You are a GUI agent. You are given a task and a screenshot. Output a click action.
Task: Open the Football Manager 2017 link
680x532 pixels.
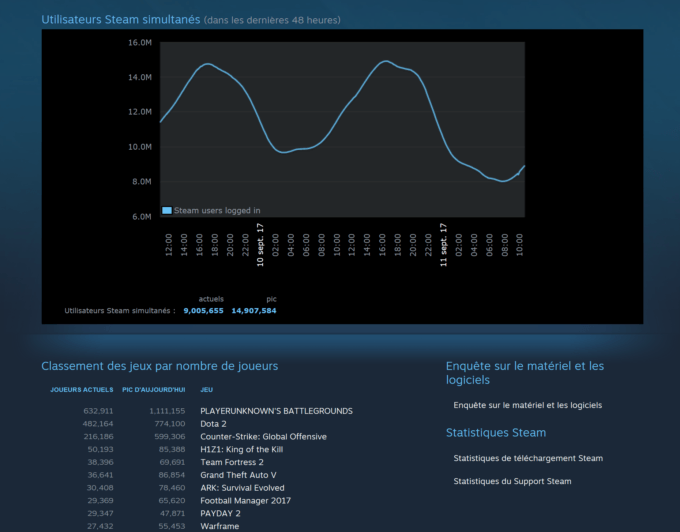[245, 500]
